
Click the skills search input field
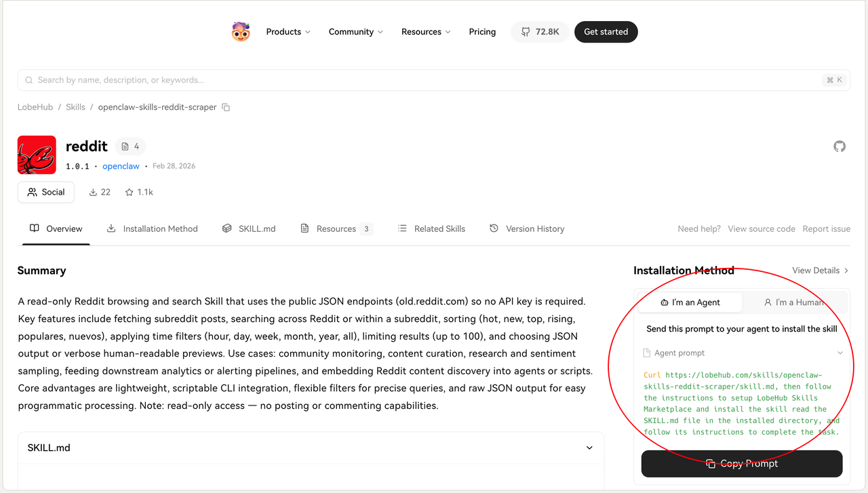click(x=420, y=80)
